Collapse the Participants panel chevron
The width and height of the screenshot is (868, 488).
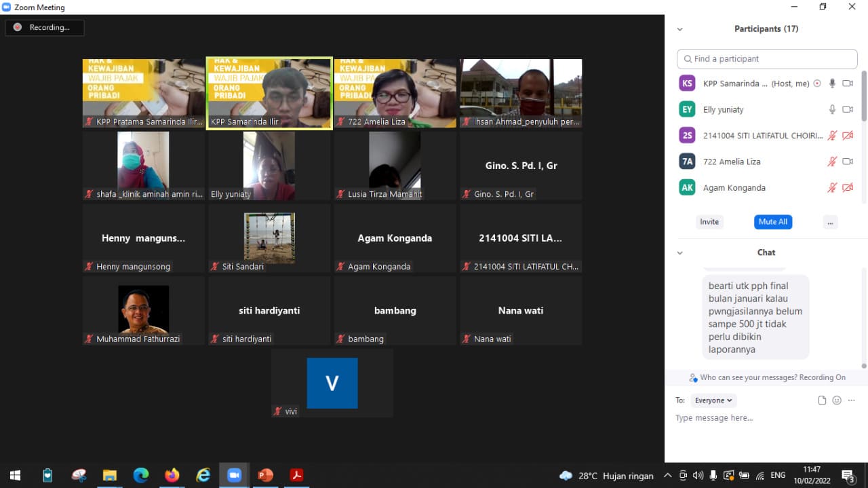(x=679, y=29)
